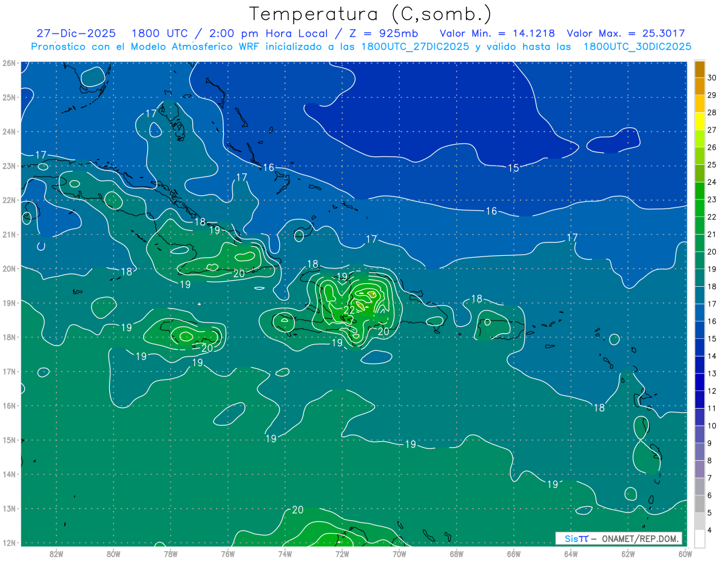Click the longitude axis label "68W"
The image size is (728, 562).
456,553
